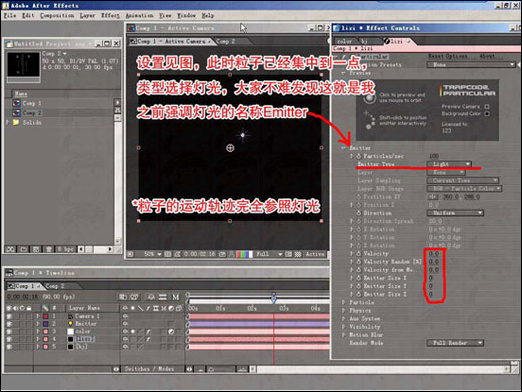Open the Emitter Type dropdown set to Light
Viewport: 522px width, 392px height.
449,164
